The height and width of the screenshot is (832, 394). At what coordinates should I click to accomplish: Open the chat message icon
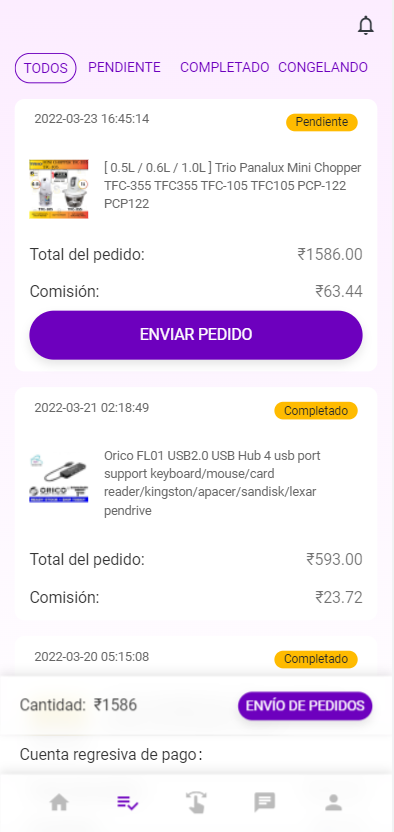265,802
